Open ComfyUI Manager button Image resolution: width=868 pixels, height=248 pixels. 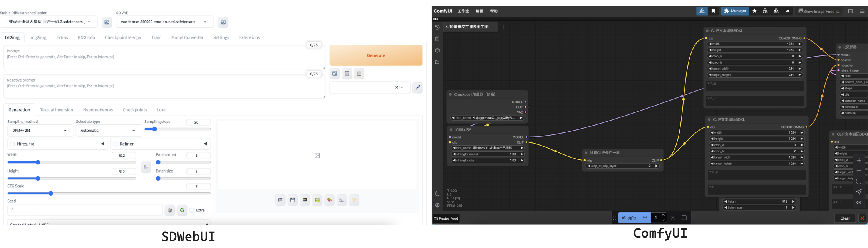click(735, 11)
